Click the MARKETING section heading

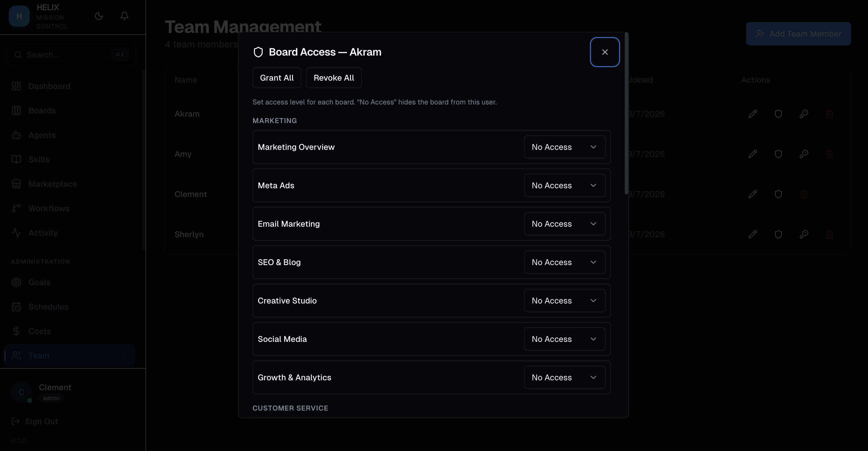pos(275,121)
